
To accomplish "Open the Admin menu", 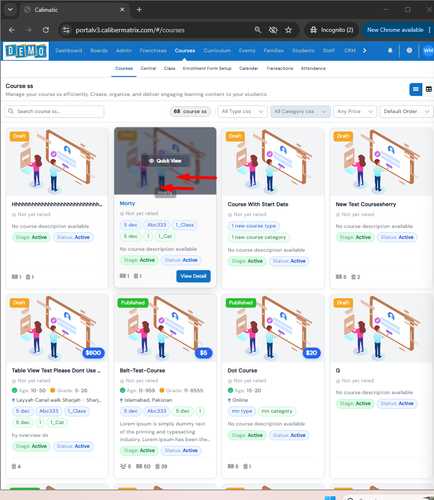I will [x=124, y=51].
